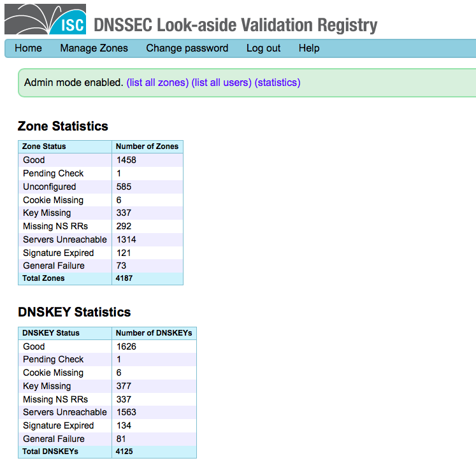Open the Help menu item
The image size is (476, 470).
(309, 48)
